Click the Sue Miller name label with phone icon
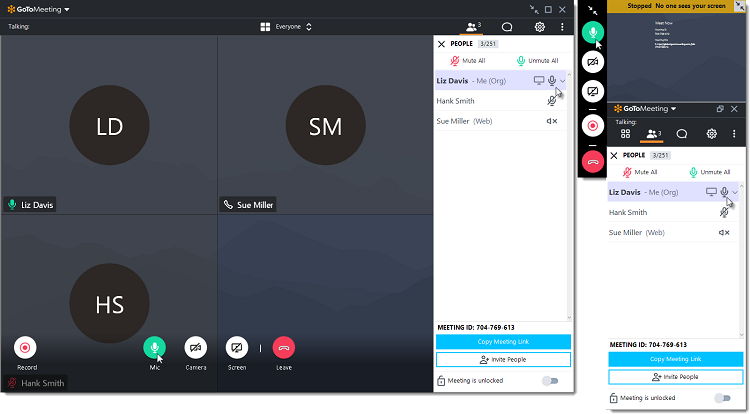Screen dimensions: 750x414 coord(248,205)
